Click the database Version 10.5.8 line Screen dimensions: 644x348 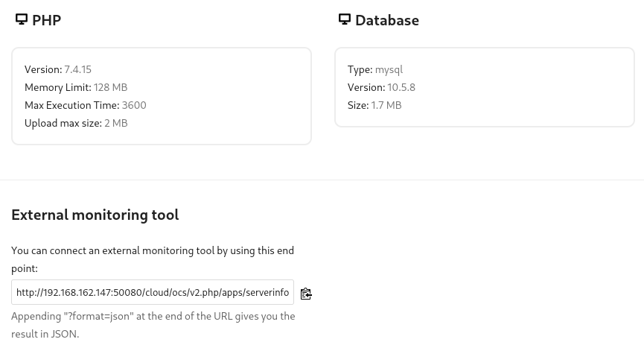(x=381, y=87)
